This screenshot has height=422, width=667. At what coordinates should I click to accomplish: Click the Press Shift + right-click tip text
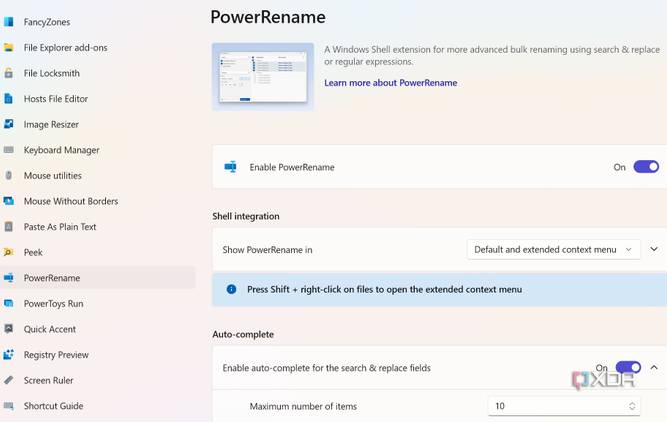[385, 289]
